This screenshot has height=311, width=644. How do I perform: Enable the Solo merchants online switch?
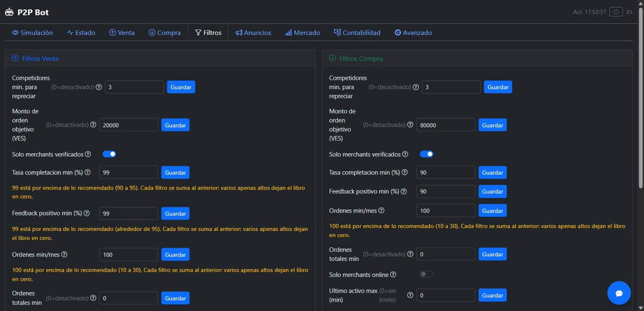tap(427, 274)
